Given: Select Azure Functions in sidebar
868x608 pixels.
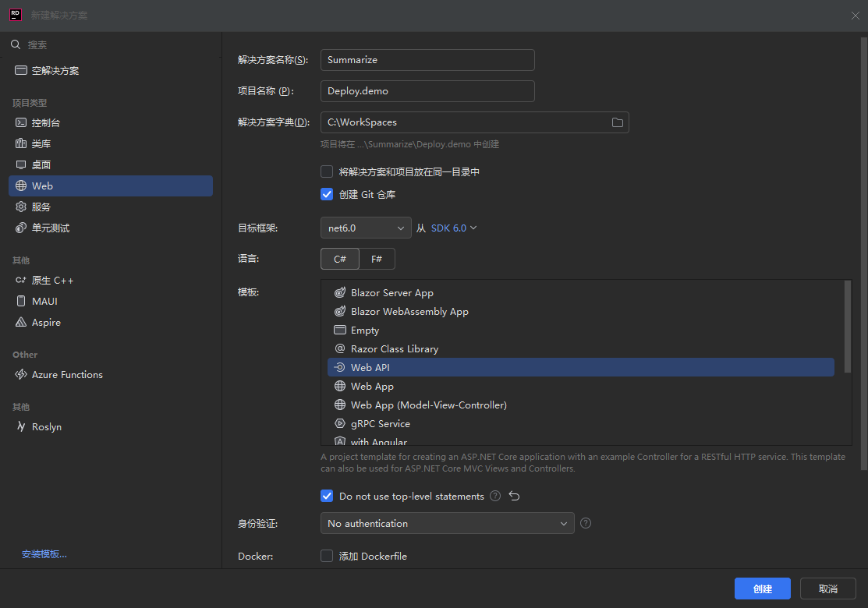Looking at the screenshot, I should point(67,375).
